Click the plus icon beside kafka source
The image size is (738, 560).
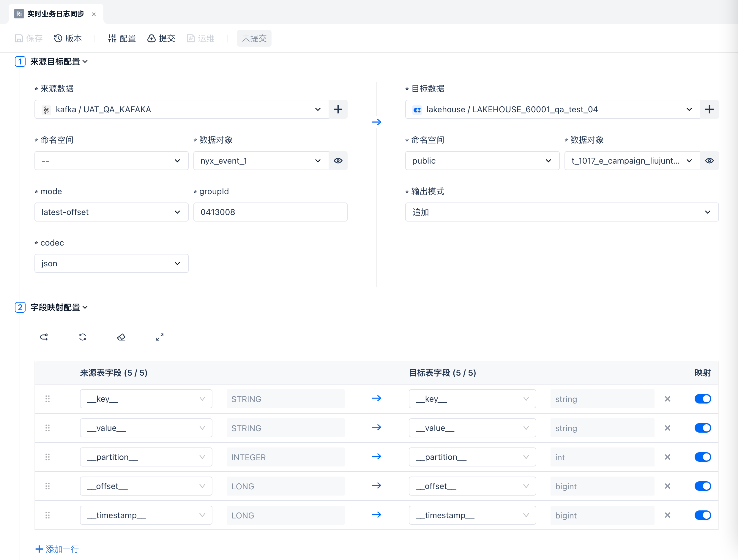pos(338,109)
